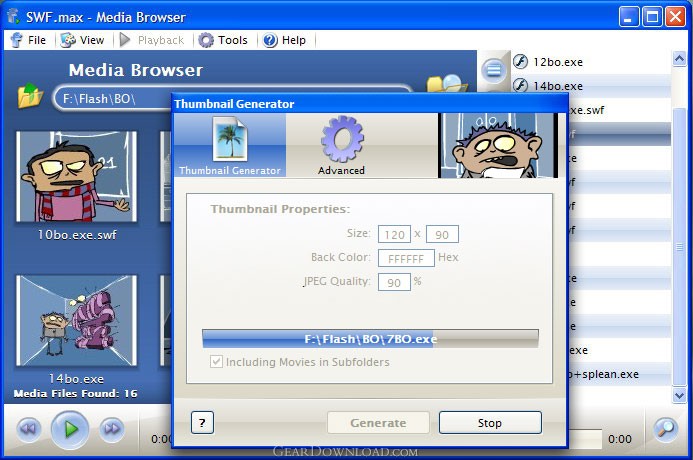Click the preview image in Thumbnail Generator

(498, 145)
